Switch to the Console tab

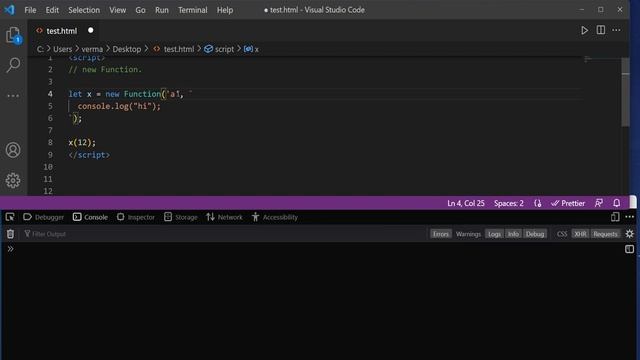coord(90,217)
